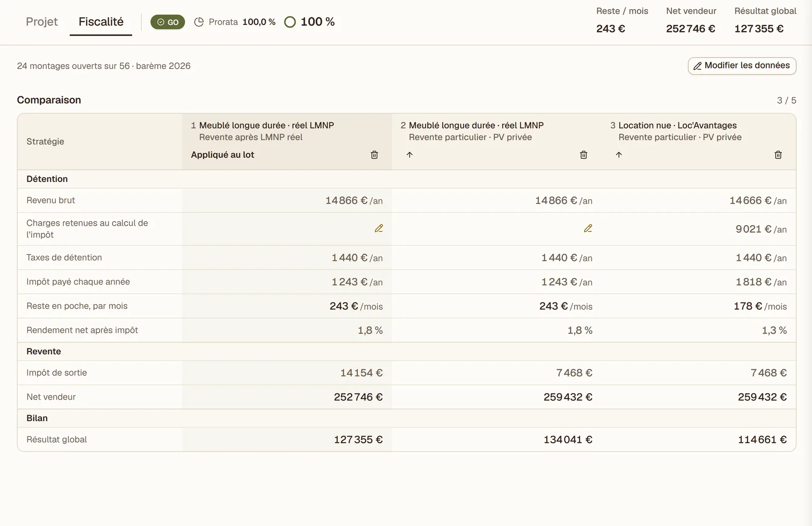Viewport: 812px width, 526px height.
Task: Click the 'Appliqué au lot' label
Action: pos(222,155)
